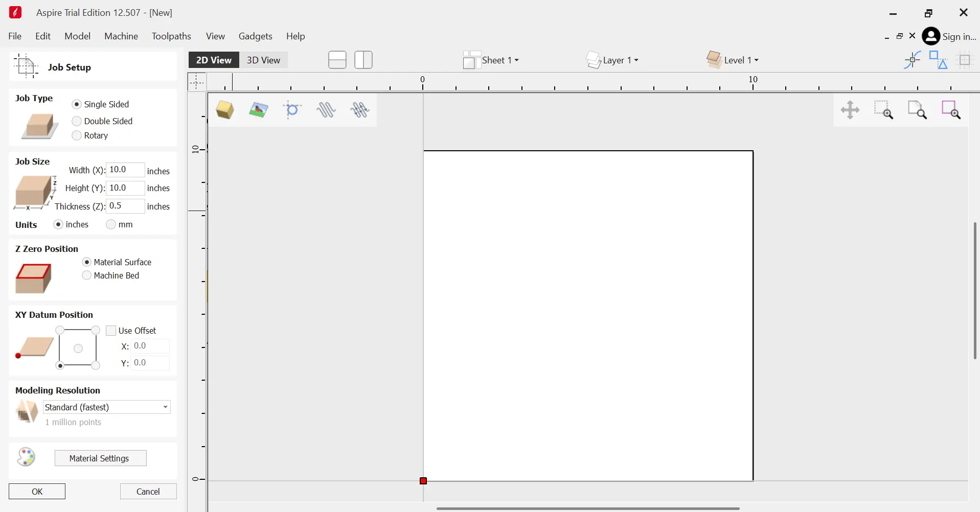Open the material block setup icon

(x=225, y=110)
